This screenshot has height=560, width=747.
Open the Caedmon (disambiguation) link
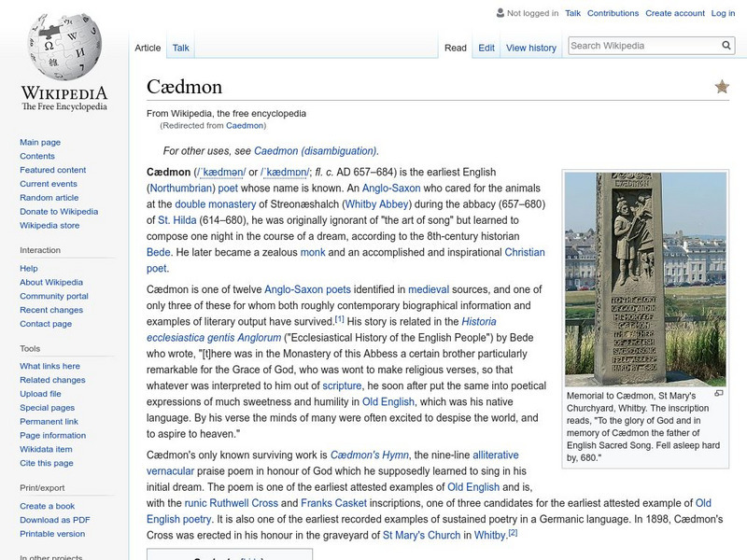pos(316,151)
